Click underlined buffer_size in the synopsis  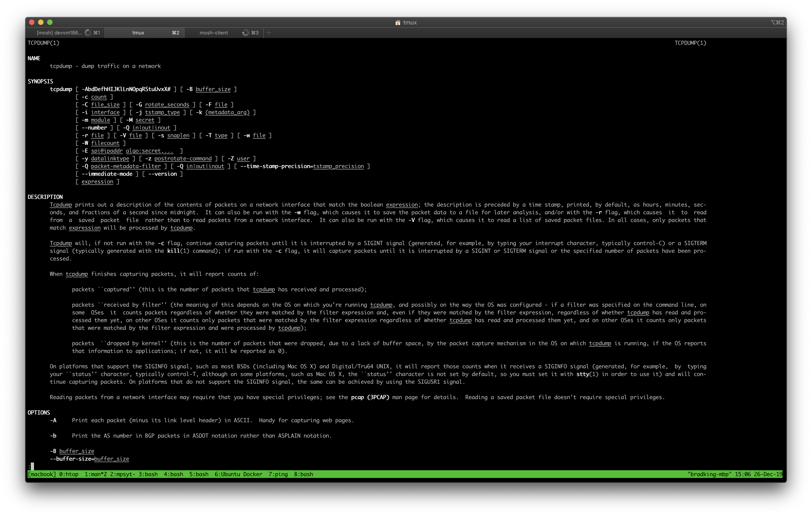click(x=213, y=89)
